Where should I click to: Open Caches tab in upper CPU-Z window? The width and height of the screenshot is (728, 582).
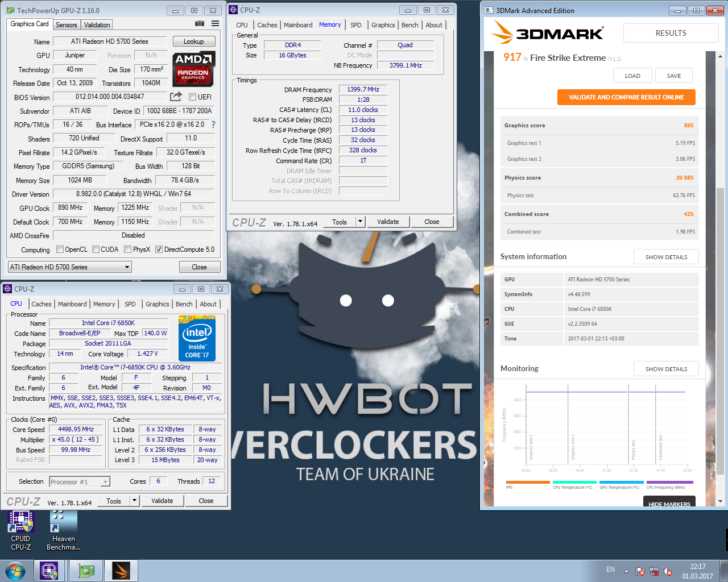267,25
